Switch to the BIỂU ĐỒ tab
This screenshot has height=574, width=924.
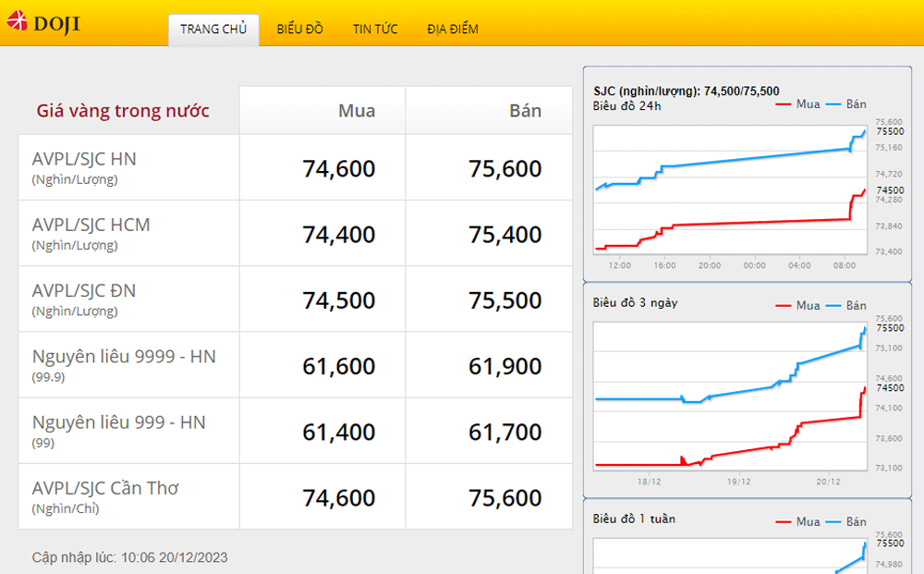(300, 29)
